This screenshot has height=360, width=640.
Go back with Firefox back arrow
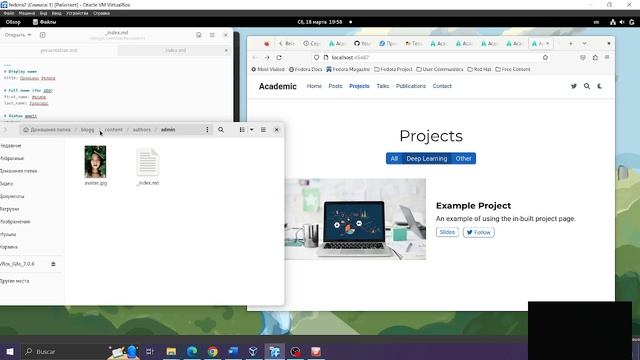(255, 58)
